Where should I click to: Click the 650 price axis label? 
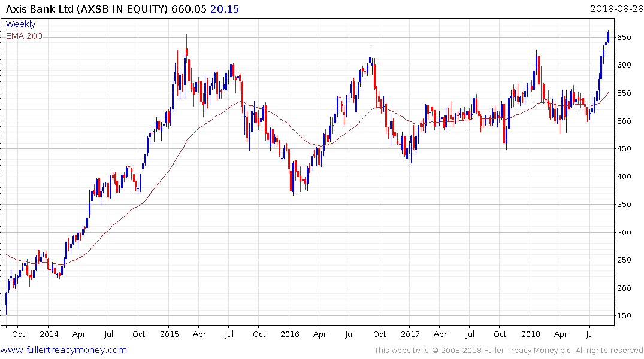[624, 37]
